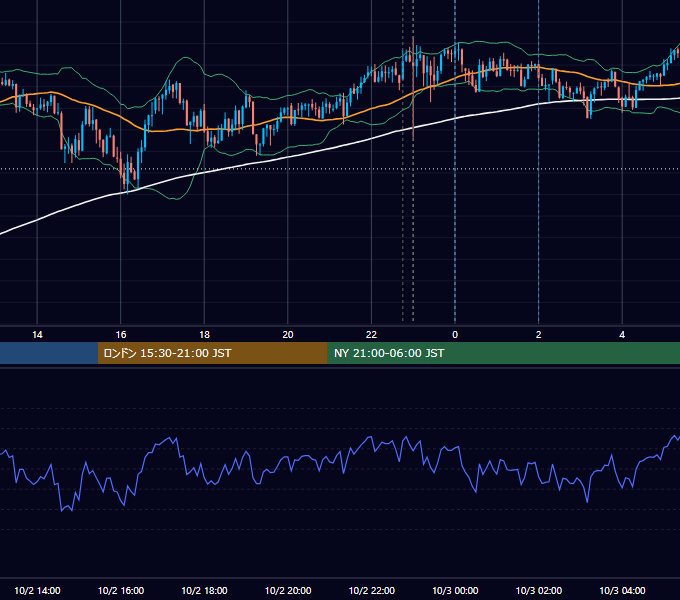Click the 10/3 04:00 time label
The height and width of the screenshot is (600, 680).
pos(622,590)
